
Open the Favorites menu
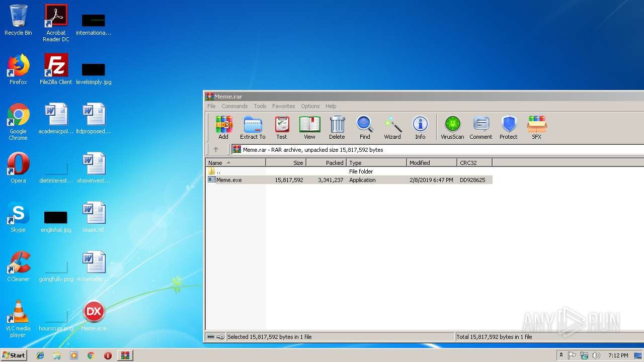point(284,106)
